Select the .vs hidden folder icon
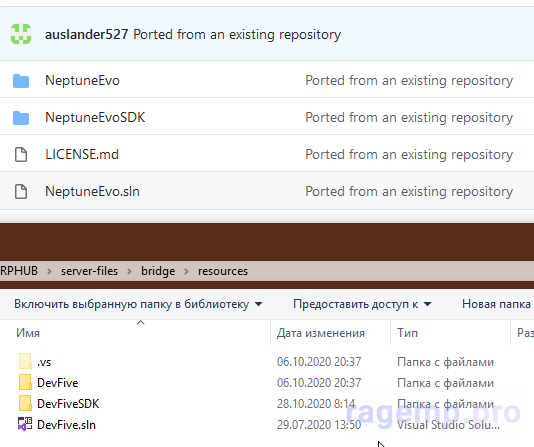The image size is (534, 447). tap(25, 361)
